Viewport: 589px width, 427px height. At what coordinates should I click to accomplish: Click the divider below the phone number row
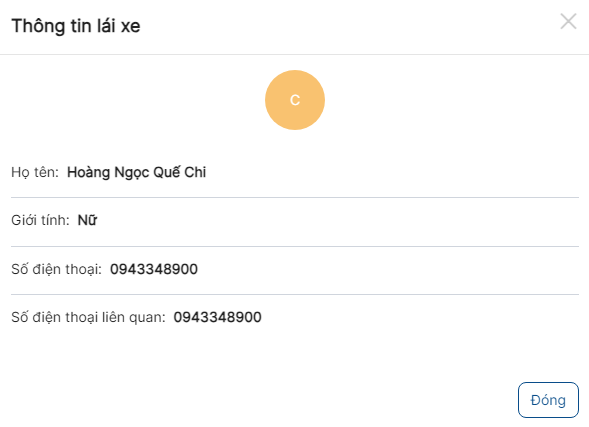pyautogui.click(x=295, y=294)
